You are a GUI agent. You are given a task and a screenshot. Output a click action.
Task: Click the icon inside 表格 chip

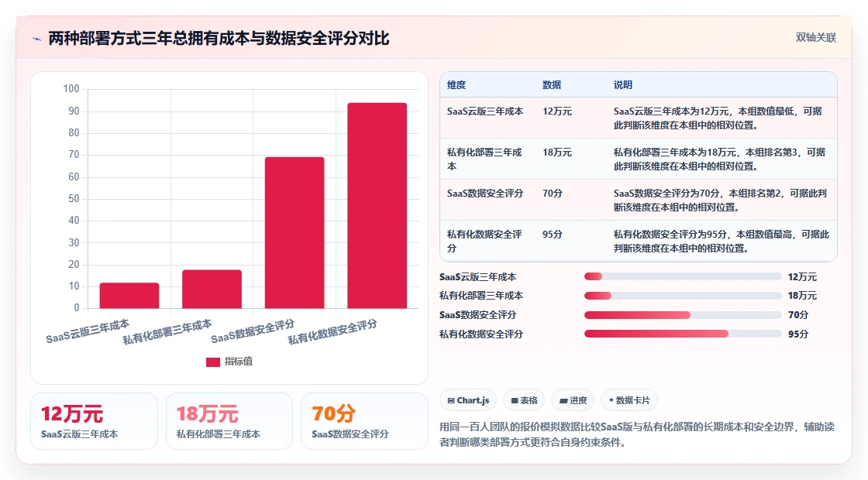[515, 400]
